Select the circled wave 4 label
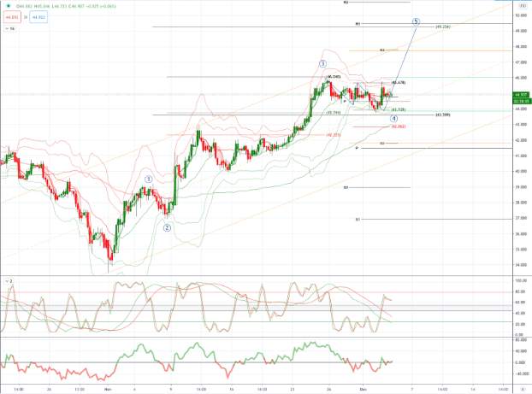The width and height of the screenshot is (532, 394). coord(393,118)
